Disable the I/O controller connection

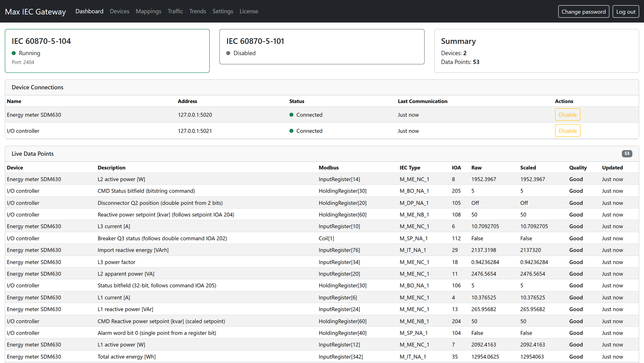[x=568, y=131]
